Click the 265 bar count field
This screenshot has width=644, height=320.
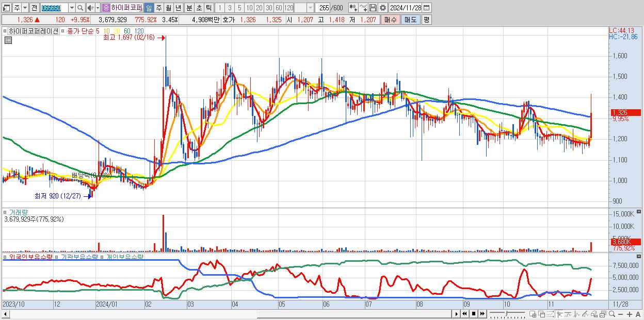[x=324, y=8]
